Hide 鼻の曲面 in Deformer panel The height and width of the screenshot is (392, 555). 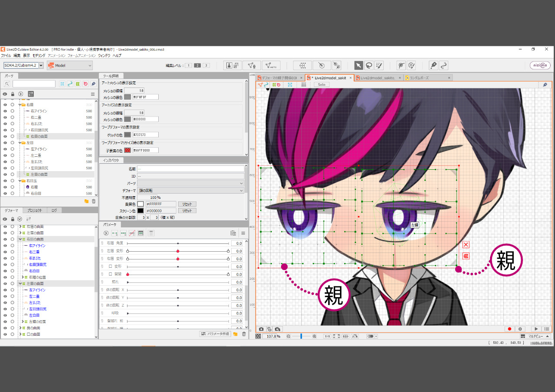tap(5, 328)
